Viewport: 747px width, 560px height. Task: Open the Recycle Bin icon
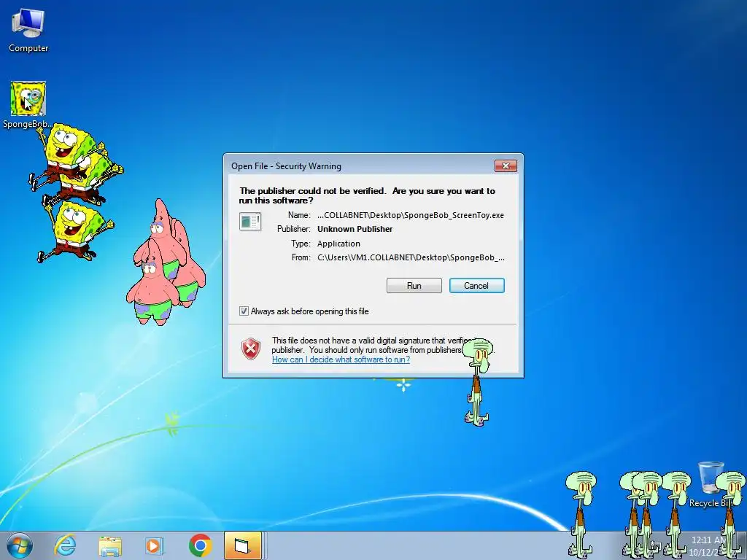point(711,484)
